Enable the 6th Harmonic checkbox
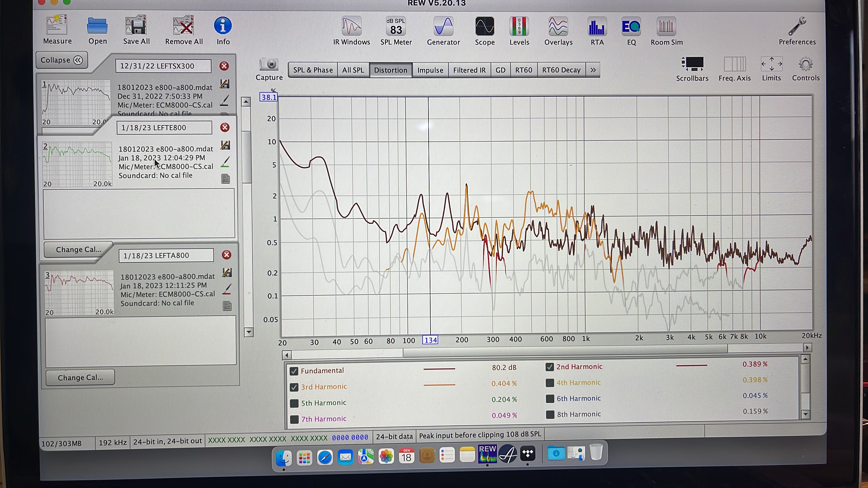Screen dimensions: 868x488 click(550, 399)
